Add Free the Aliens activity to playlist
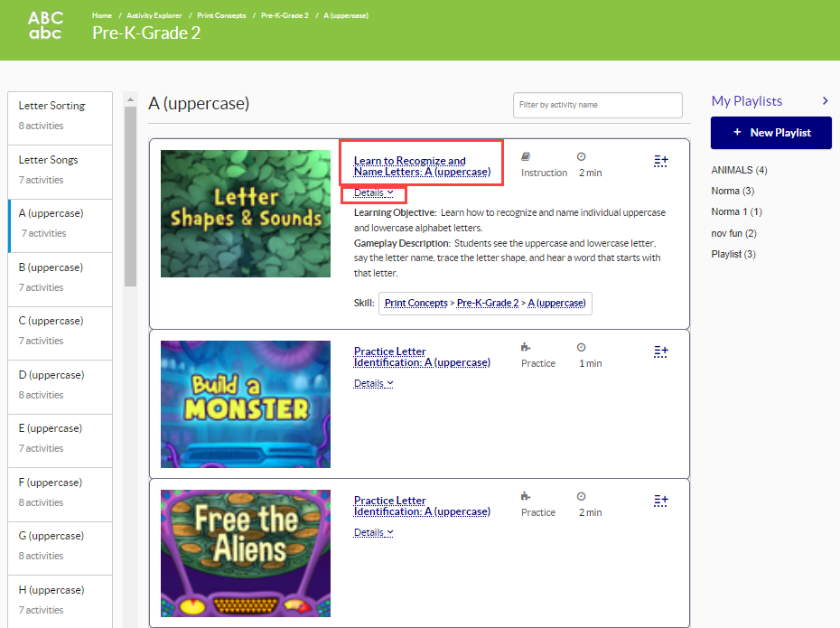 point(660,501)
